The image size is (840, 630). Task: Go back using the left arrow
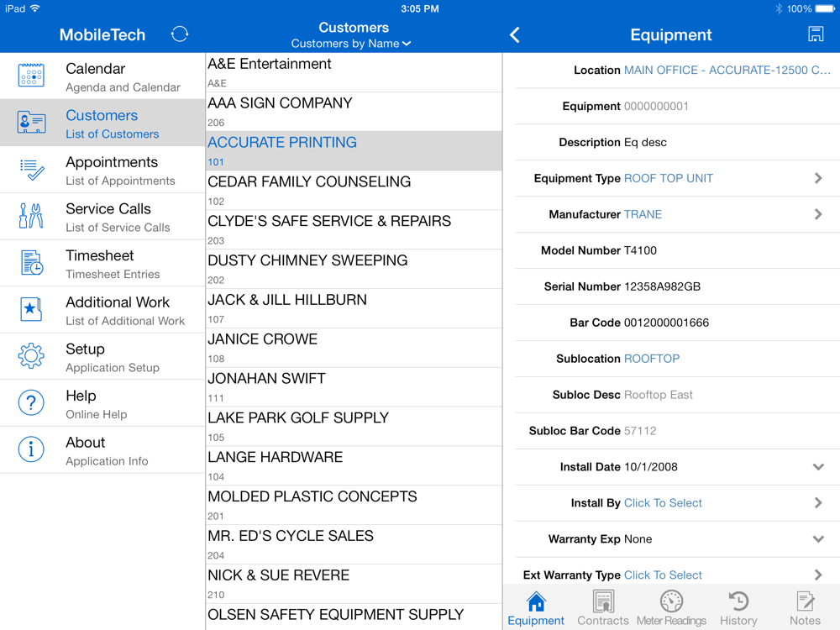click(x=515, y=34)
